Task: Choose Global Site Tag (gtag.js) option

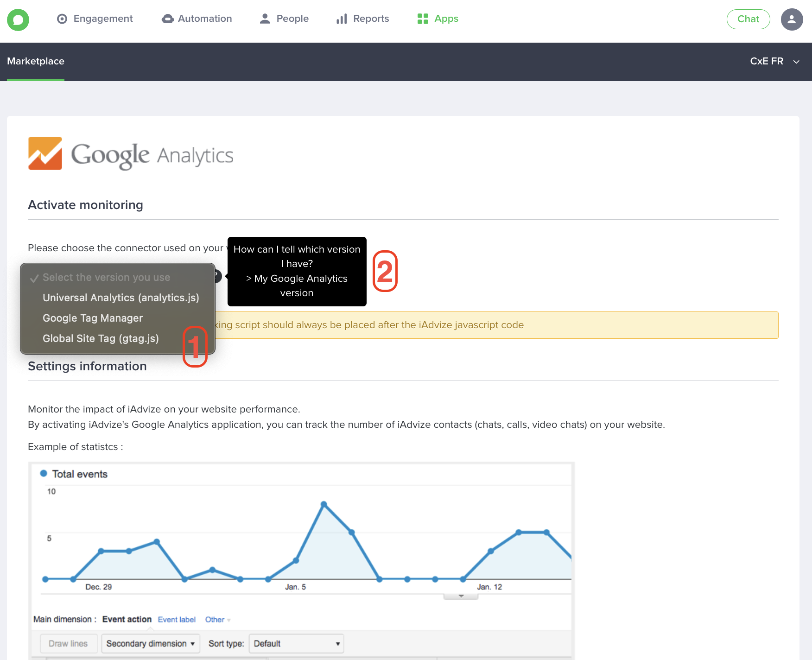Action: pos(101,338)
